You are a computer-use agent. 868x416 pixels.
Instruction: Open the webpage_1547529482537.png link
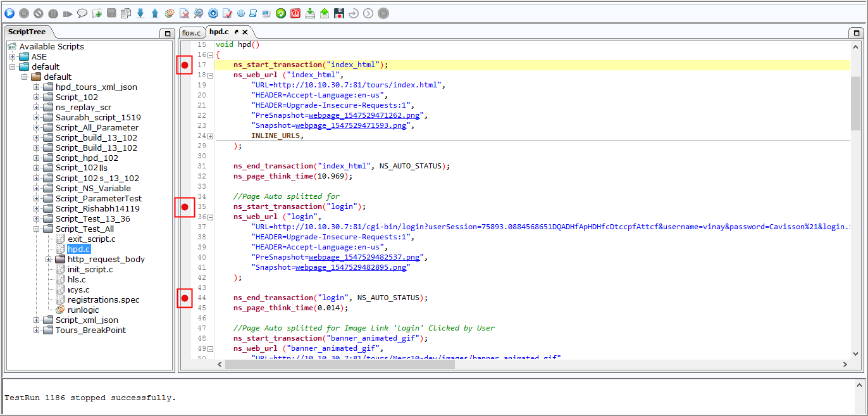coord(364,257)
